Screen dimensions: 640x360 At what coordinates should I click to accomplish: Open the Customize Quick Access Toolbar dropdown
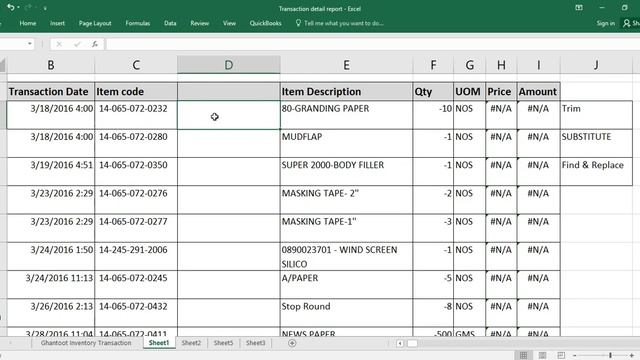(45, 8)
